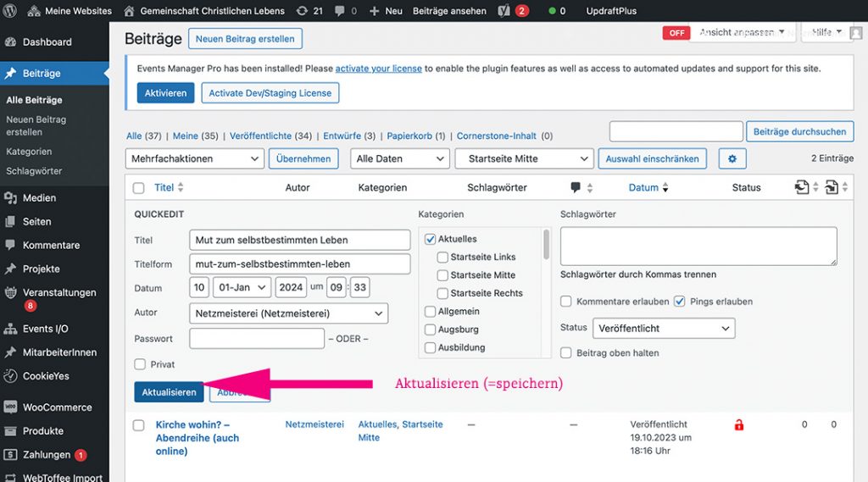Uncheck the Pings erlauben checkbox
Image resolution: width=868 pixels, height=482 pixels.
pos(680,302)
